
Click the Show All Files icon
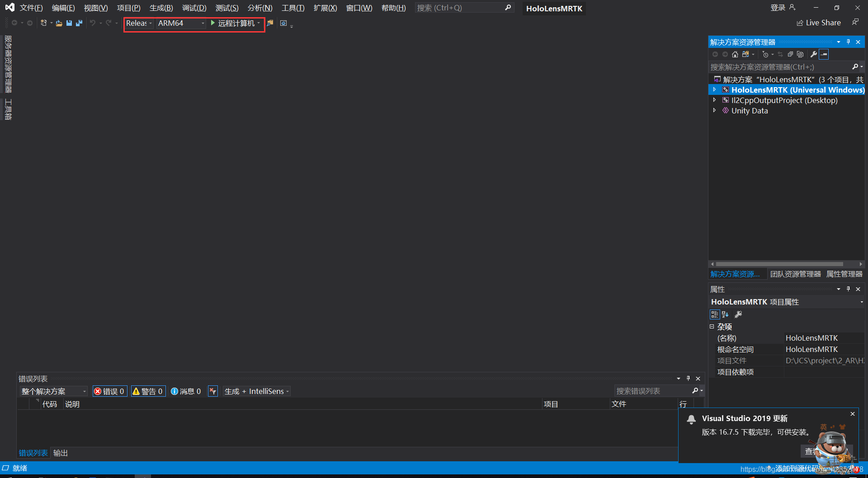click(800, 54)
